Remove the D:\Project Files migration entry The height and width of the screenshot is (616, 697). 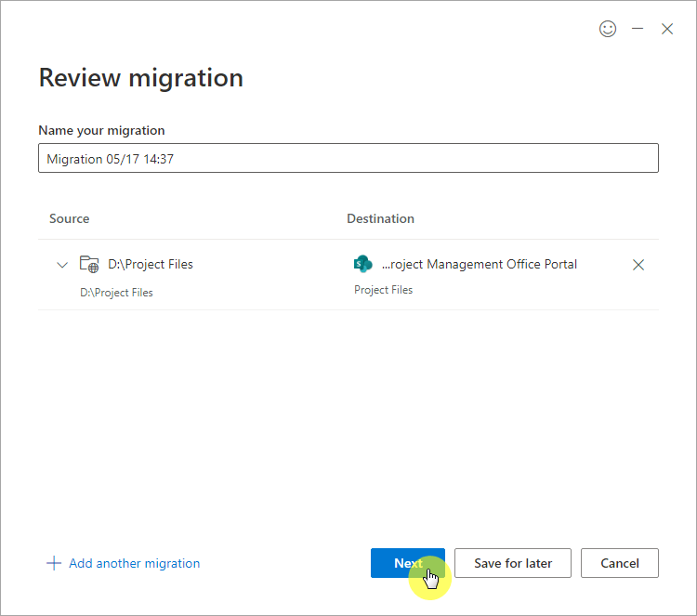pos(638,265)
